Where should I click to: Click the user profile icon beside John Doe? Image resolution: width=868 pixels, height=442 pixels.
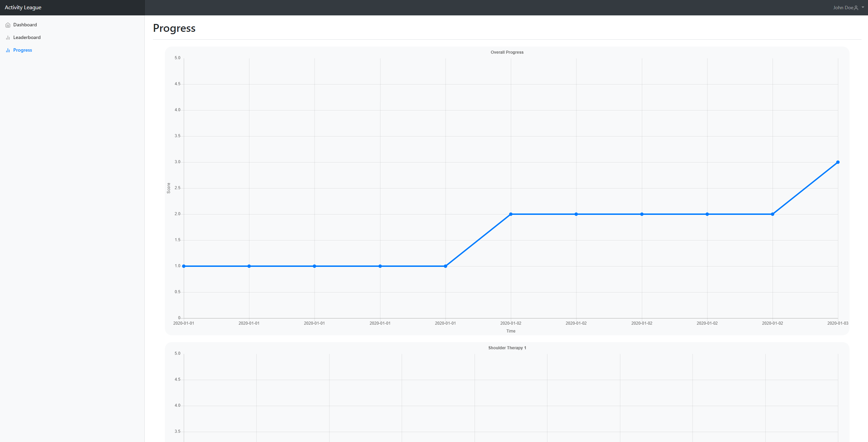[856, 8]
